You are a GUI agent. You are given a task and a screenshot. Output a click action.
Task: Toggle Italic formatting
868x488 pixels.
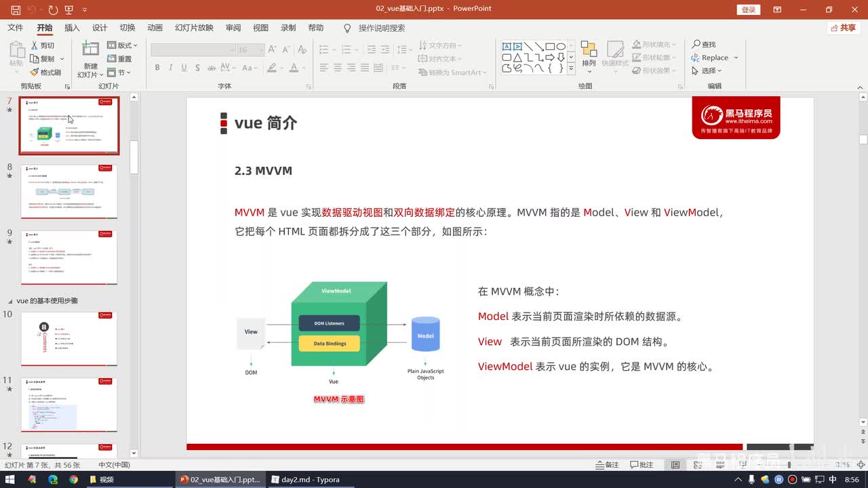pos(170,68)
